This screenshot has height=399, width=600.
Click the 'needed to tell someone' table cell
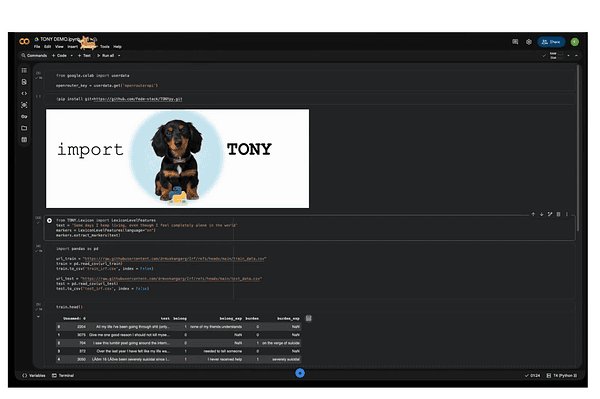click(x=223, y=351)
